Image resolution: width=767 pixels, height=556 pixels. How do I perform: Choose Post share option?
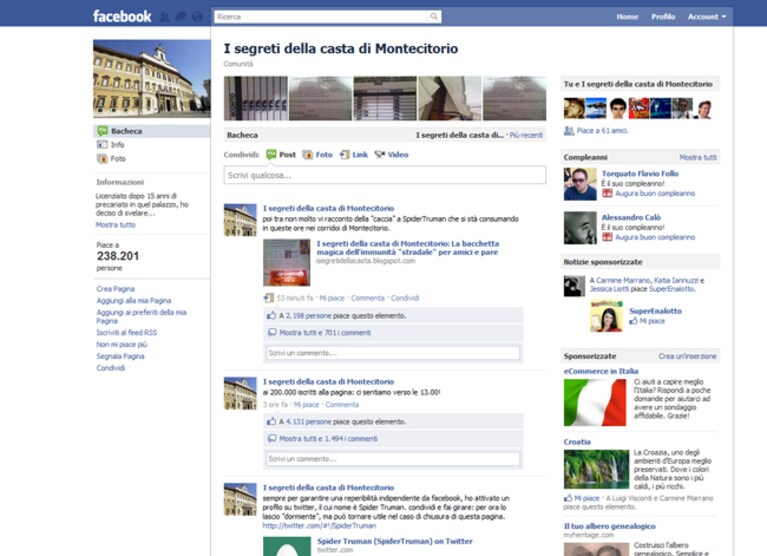(x=281, y=155)
